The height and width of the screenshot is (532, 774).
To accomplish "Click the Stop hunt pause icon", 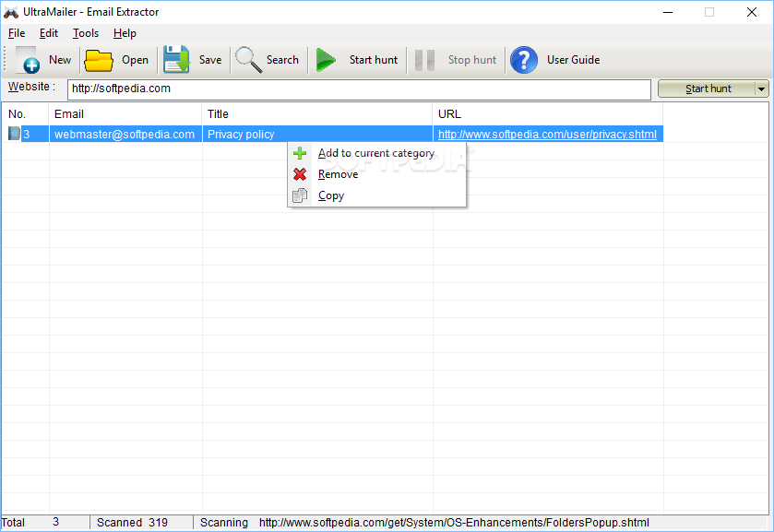I will pos(424,60).
